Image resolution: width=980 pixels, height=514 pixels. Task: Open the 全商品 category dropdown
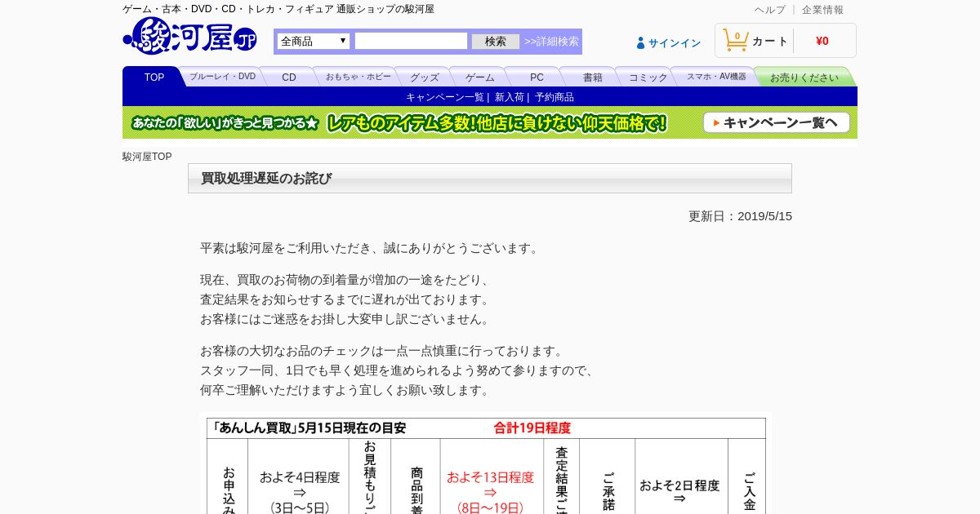click(x=314, y=41)
